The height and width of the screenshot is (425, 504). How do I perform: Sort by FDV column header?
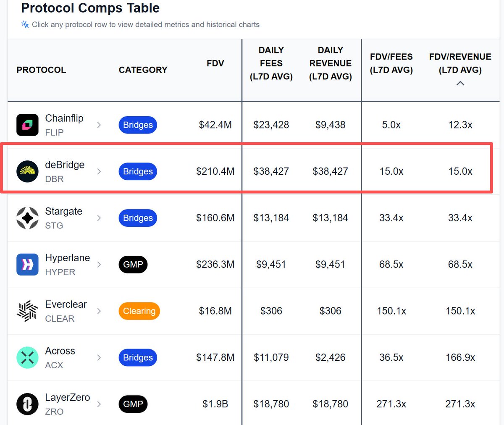215,63
